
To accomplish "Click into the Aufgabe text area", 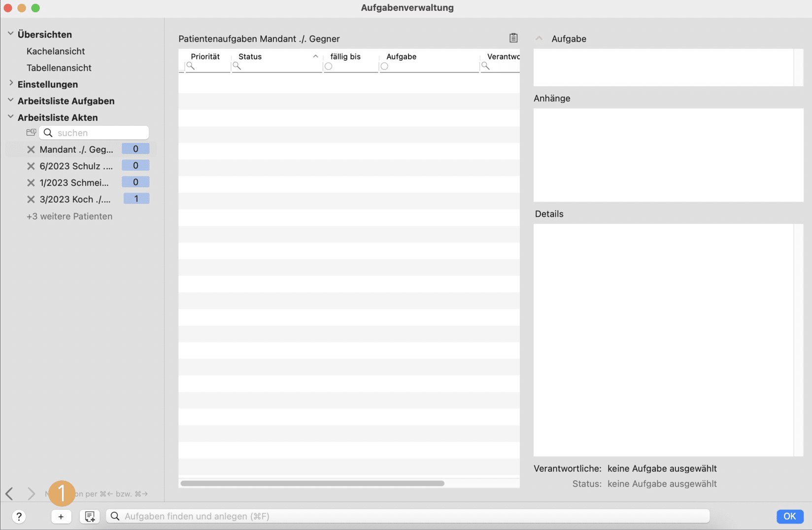I will tap(664, 68).
